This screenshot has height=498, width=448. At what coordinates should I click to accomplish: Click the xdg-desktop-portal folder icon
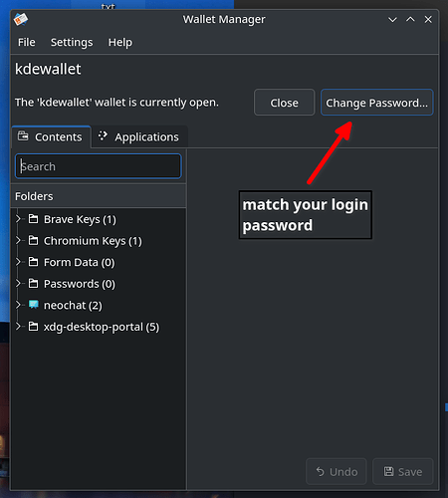33,327
